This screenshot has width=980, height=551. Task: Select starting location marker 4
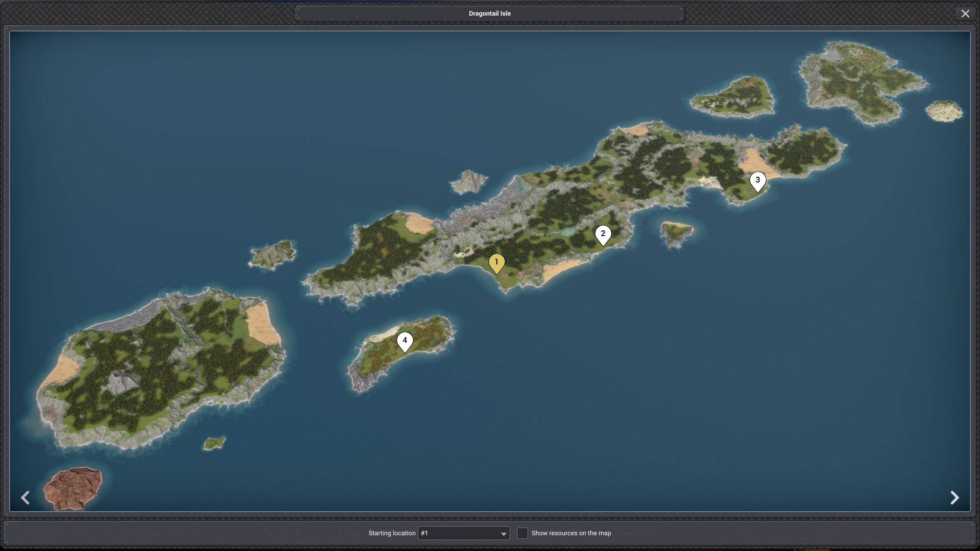405,341
